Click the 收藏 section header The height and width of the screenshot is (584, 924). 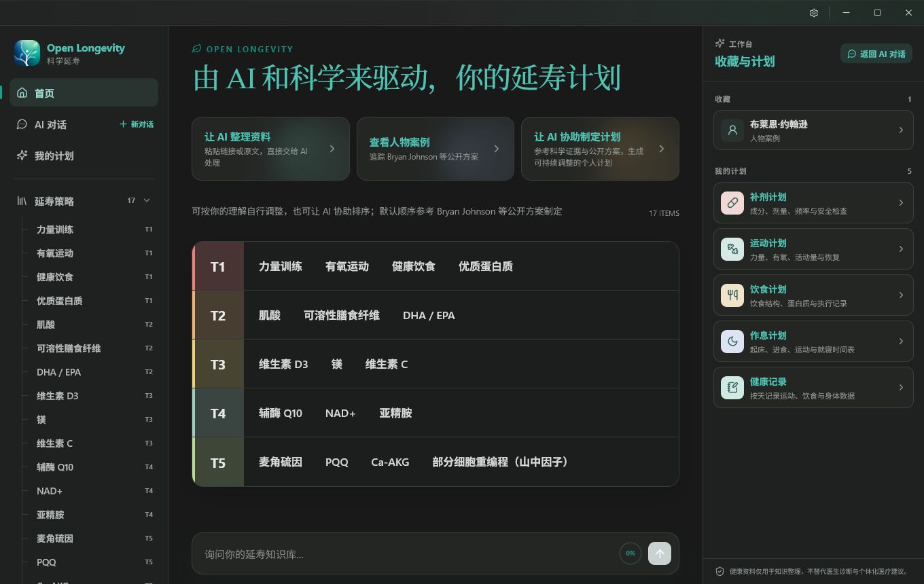click(x=722, y=99)
